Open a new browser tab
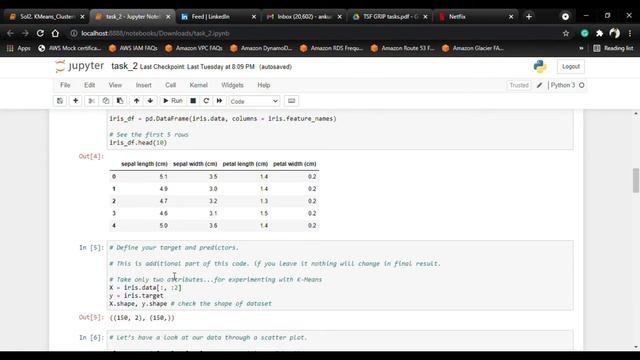Viewport: 640px width, 360px height. point(529,17)
